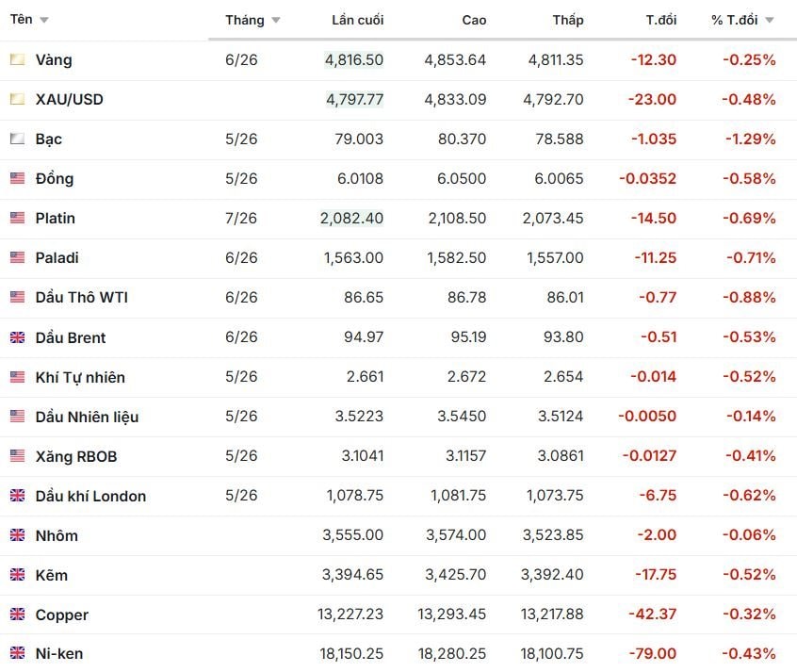This screenshot has width=797, height=672.
Task: Select the Copper row link
Action: coord(61,615)
